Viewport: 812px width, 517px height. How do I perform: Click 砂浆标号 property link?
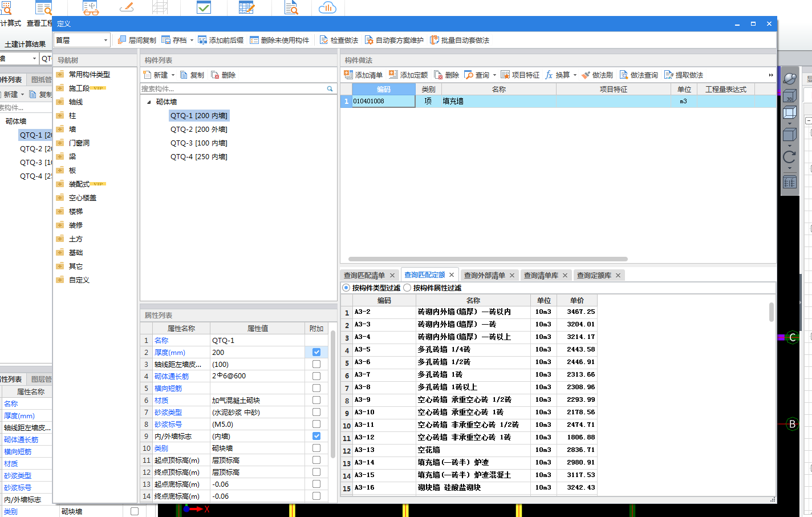click(x=168, y=425)
